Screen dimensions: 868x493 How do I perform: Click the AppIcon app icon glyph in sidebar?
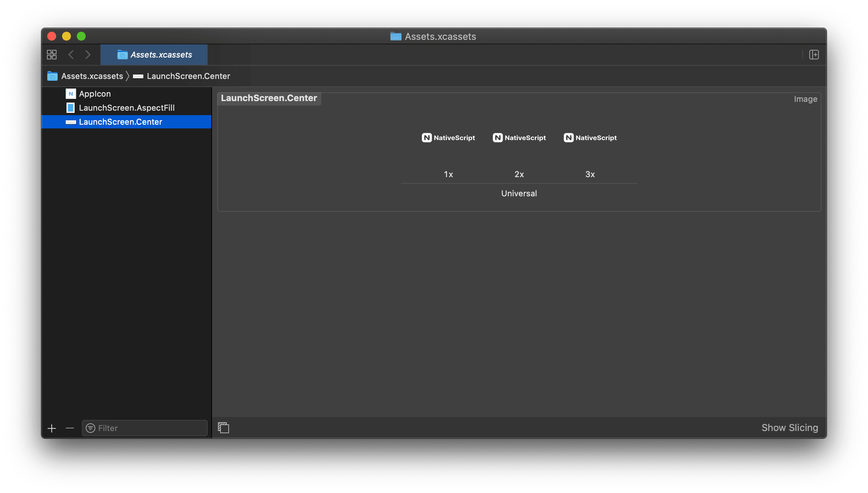(x=71, y=93)
